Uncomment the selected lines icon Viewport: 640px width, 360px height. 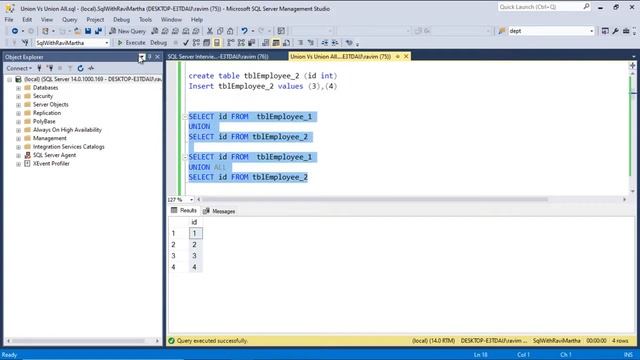311,42
